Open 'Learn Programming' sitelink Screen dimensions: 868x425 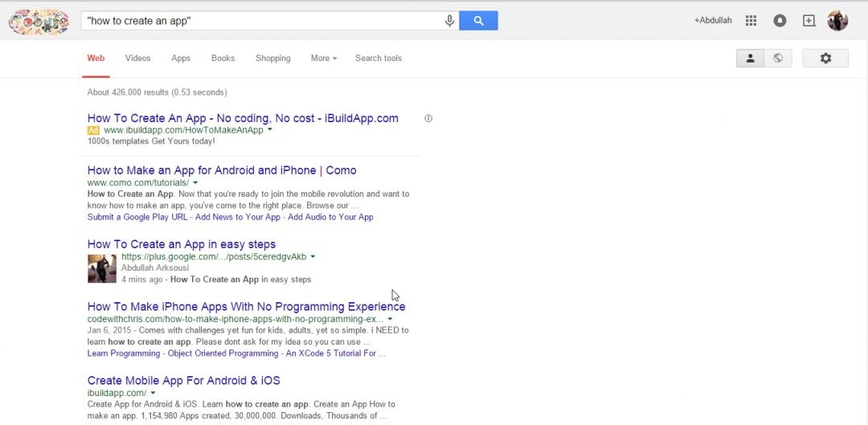tap(124, 353)
